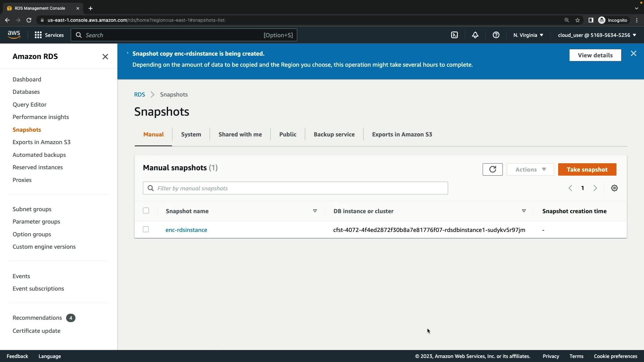The height and width of the screenshot is (362, 644).
Task: Sort by Snapshot name column arrow
Action: [x=315, y=211]
